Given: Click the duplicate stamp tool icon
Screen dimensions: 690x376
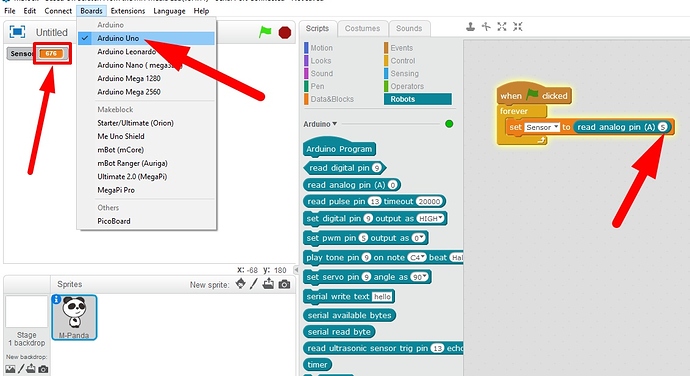Looking at the screenshot, I should [470, 27].
